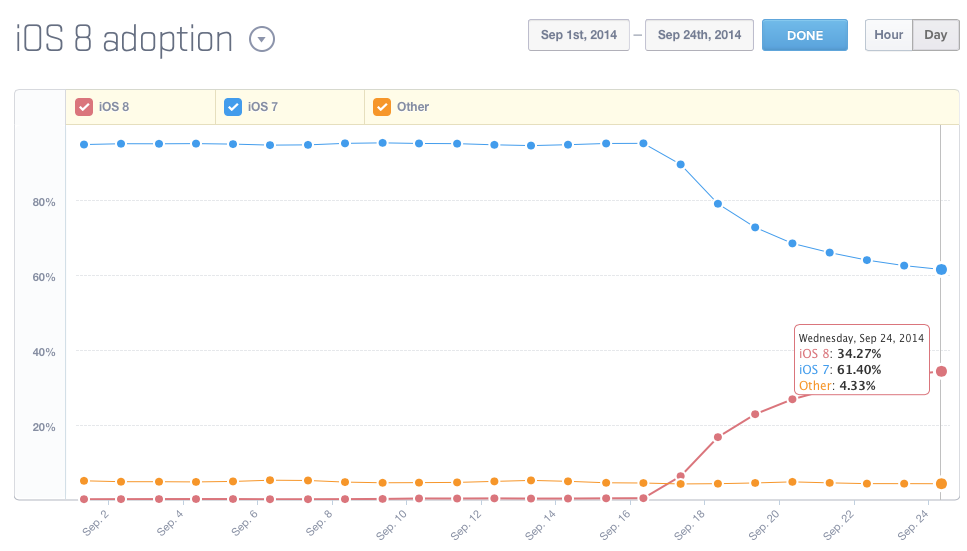The height and width of the screenshot is (551, 967).
Task: Select the Other point for Sep 24
Action: pos(941,484)
